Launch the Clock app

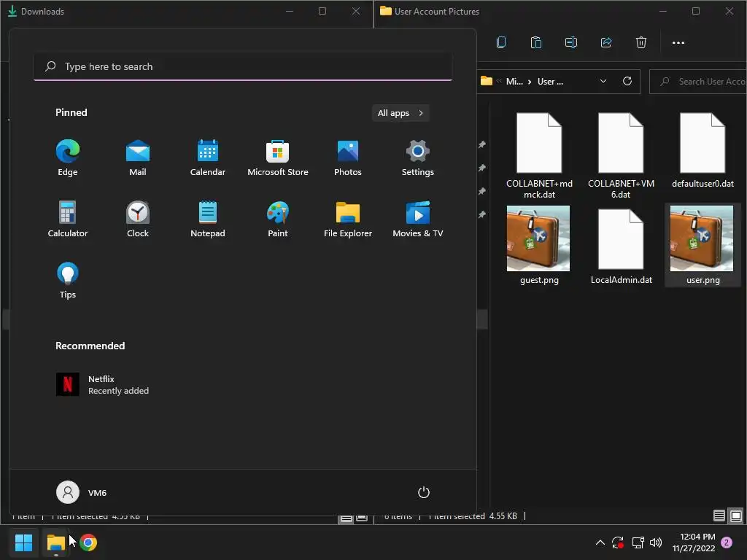138,219
